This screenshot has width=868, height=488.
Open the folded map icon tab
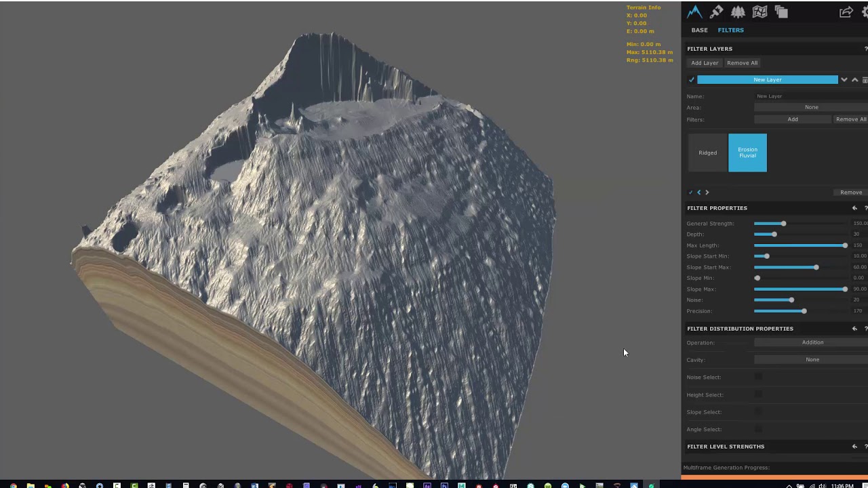click(x=759, y=12)
